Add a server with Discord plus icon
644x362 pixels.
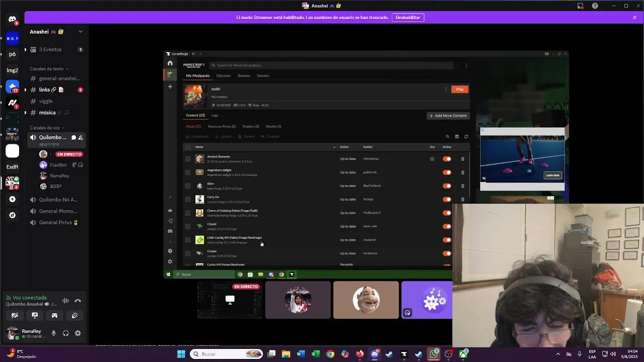pos(12,199)
